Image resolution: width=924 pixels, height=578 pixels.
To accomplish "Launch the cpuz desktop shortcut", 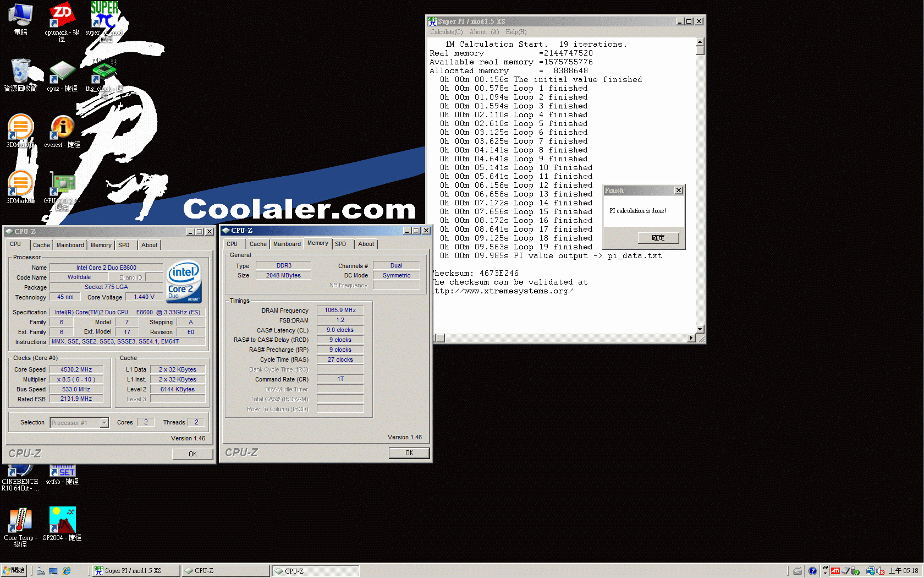I will [62, 76].
